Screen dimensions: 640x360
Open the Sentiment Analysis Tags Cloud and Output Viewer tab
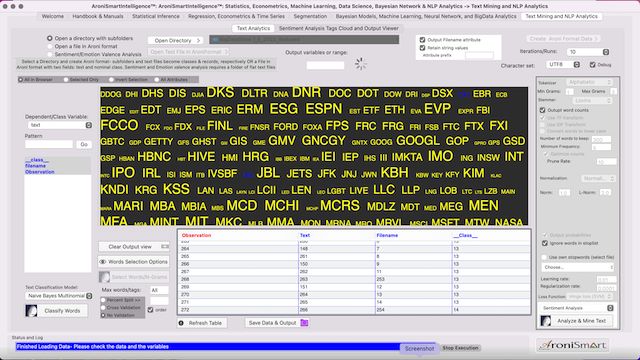(338, 28)
